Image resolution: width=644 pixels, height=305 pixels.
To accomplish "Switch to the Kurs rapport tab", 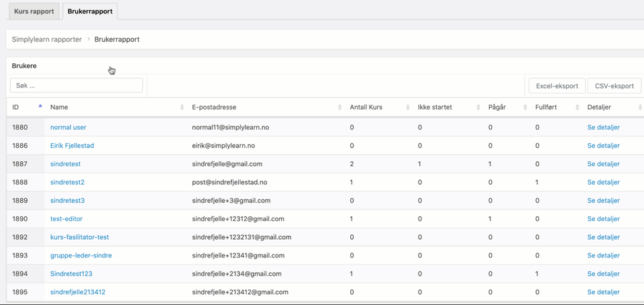I will click(x=34, y=11).
